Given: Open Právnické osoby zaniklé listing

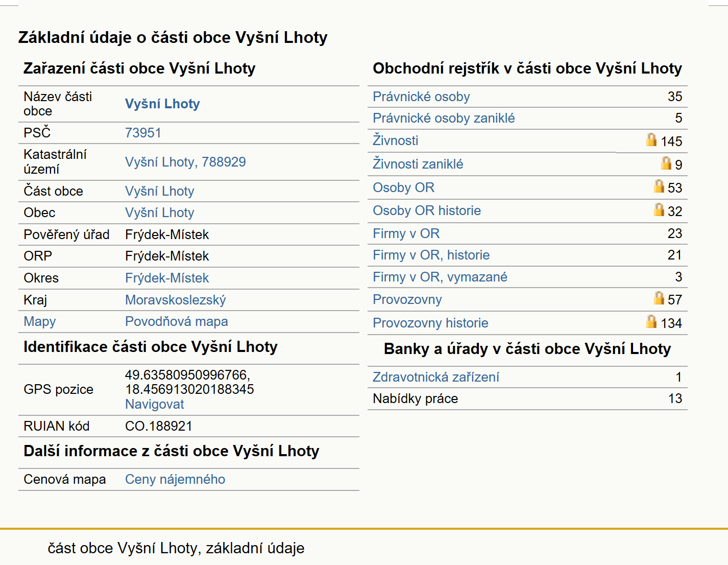Looking at the screenshot, I should (444, 118).
